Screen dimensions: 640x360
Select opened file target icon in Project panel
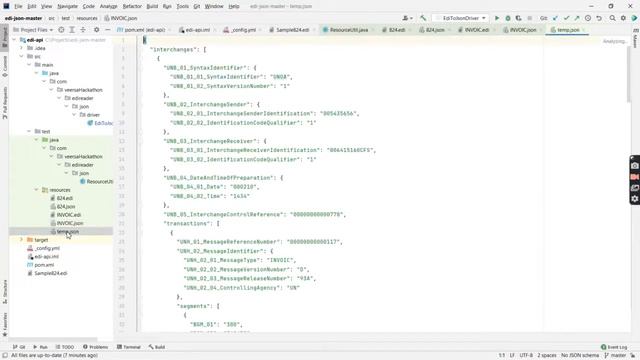[x=61, y=30]
